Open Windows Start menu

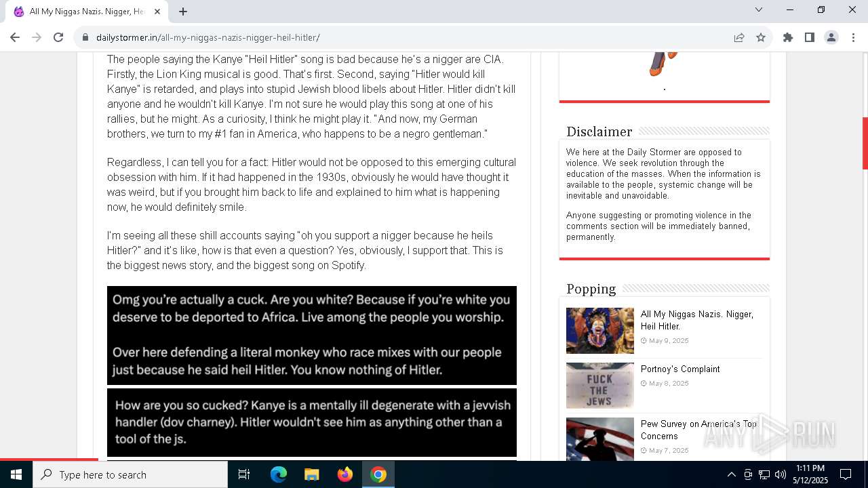tap(16, 474)
